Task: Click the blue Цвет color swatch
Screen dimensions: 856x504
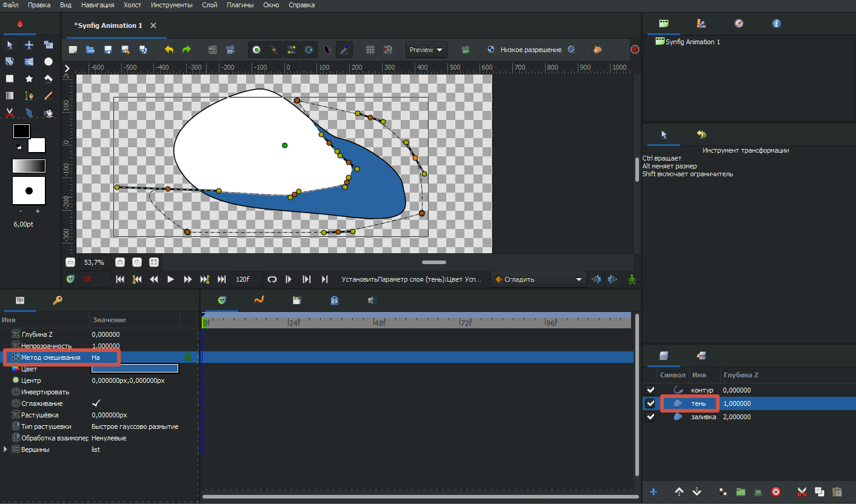Action: click(x=135, y=369)
